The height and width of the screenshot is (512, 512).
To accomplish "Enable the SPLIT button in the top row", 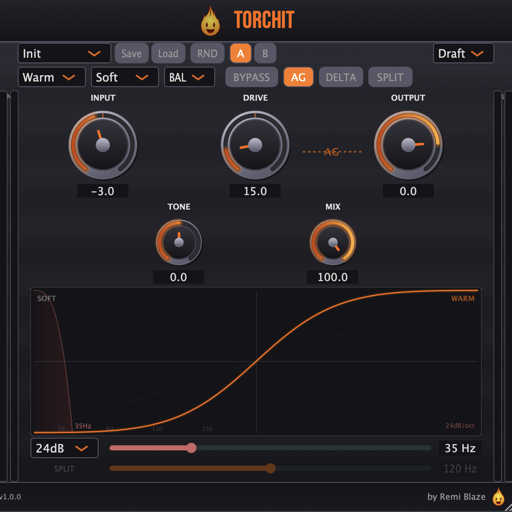I will pos(390,77).
